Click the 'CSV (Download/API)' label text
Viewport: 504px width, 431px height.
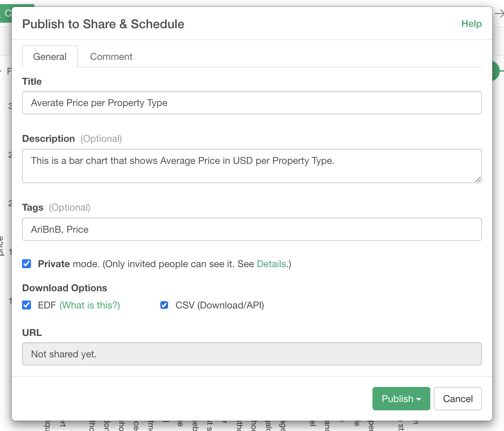(x=220, y=305)
